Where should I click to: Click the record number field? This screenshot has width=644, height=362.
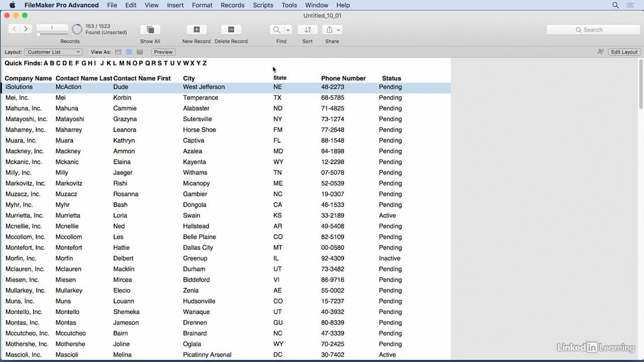tap(51, 28)
